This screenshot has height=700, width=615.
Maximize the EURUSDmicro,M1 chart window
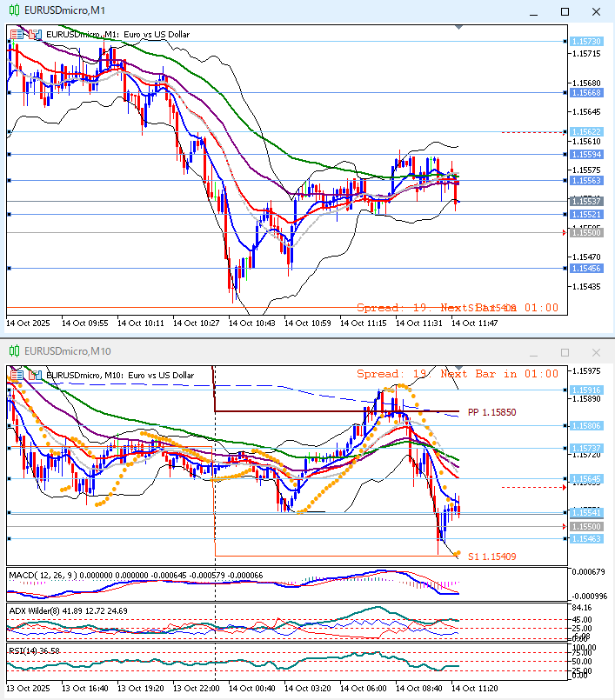(565, 12)
